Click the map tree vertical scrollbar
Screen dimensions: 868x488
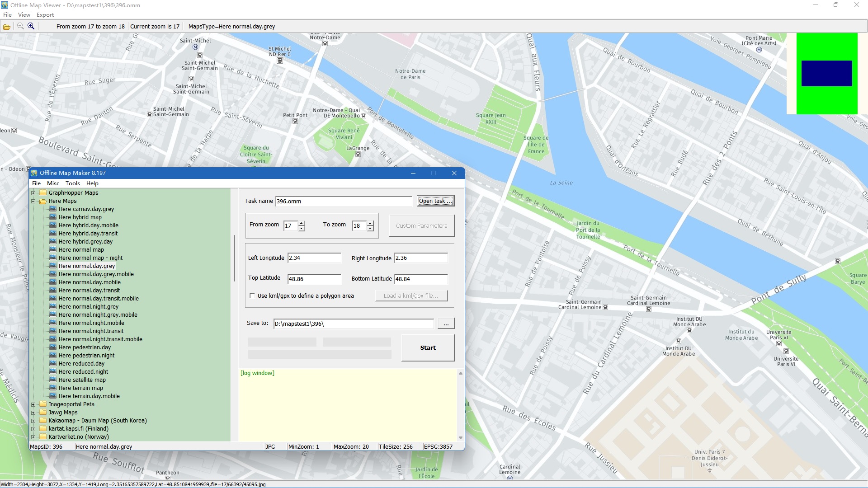[234, 258]
